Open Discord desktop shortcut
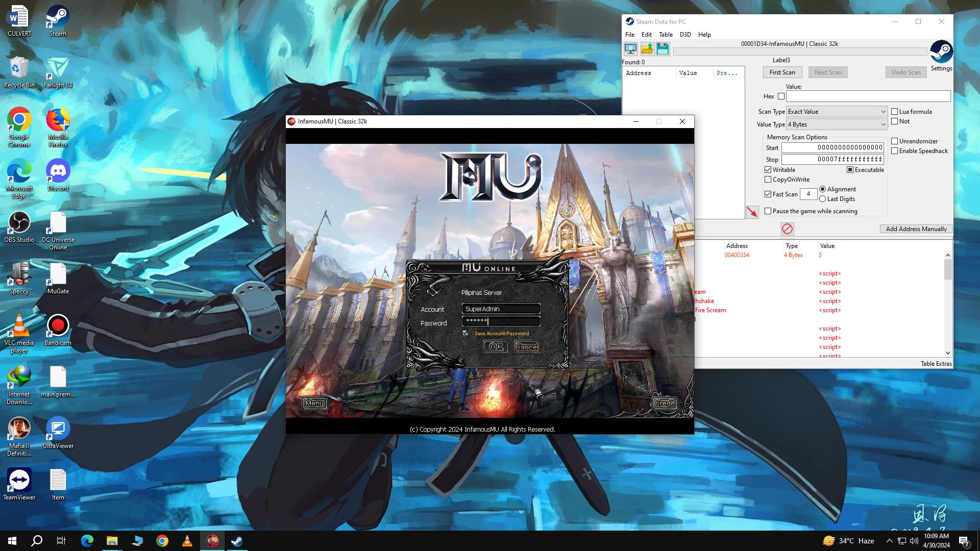Image resolution: width=980 pixels, height=551 pixels. pyautogui.click(x=58, y=175)
